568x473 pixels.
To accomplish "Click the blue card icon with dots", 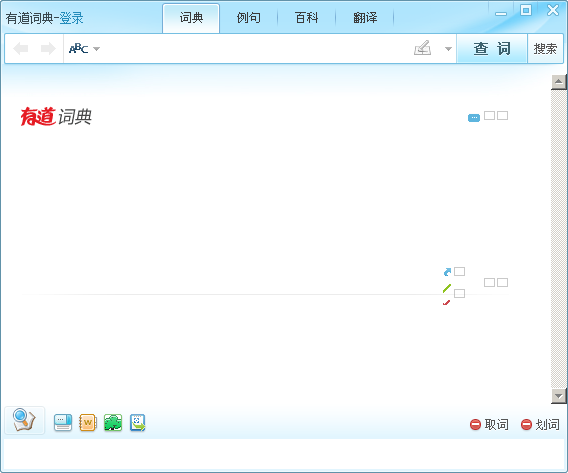I will tap(63, 423).
